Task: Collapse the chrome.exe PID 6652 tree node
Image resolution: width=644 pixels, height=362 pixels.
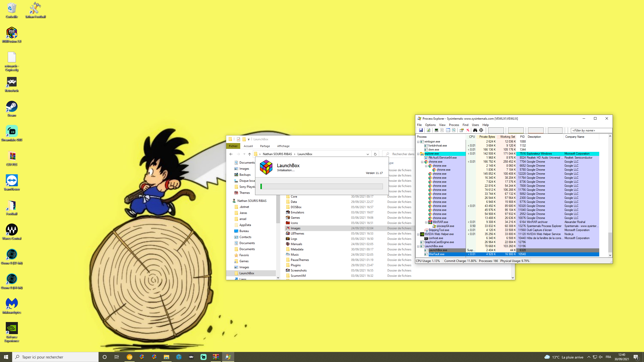Action: point(426,166)
